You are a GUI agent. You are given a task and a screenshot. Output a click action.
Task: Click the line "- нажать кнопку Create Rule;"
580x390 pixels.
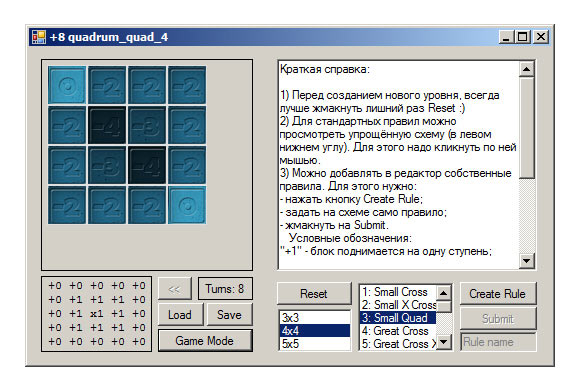pyautogui.click(x=351, y=199)
